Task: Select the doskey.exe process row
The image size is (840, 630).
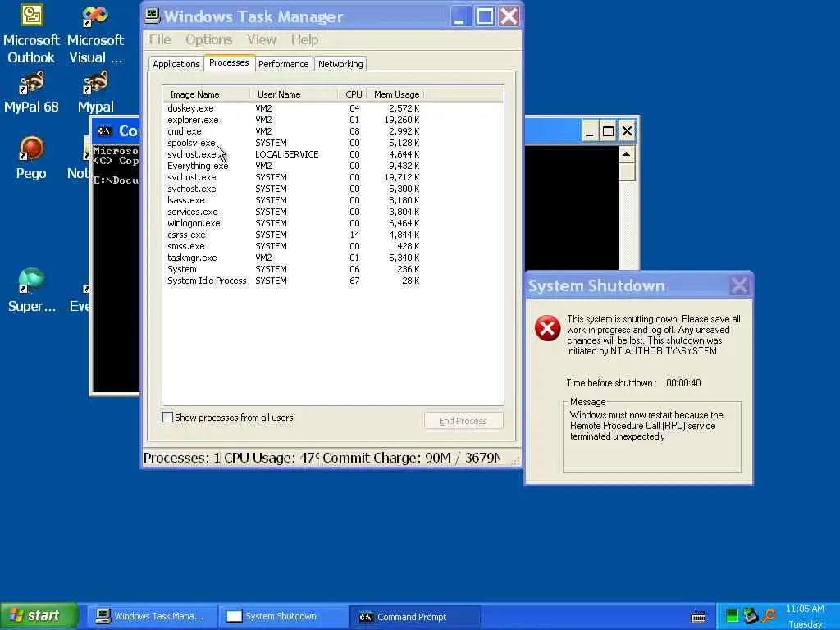Action: pyautogui.click(x=294, y=108)
